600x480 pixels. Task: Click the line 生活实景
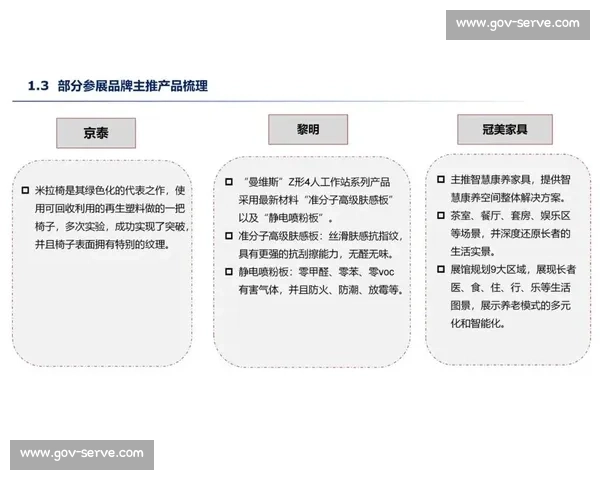[473, 251]
